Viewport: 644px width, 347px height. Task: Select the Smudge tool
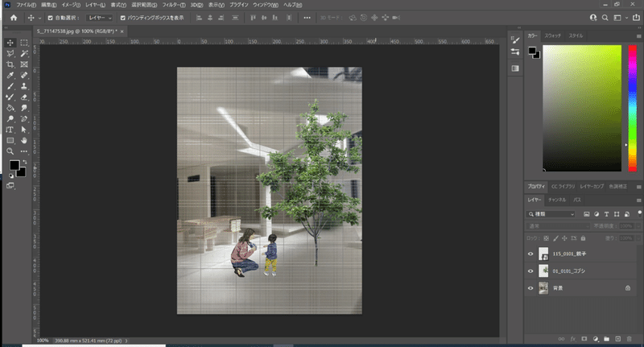coord(24,108)
